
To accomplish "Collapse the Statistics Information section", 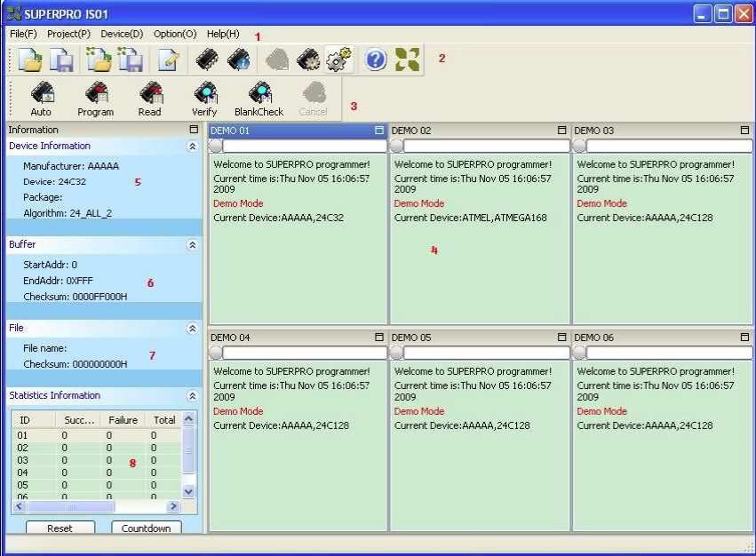I will click(x=192, y=396).
